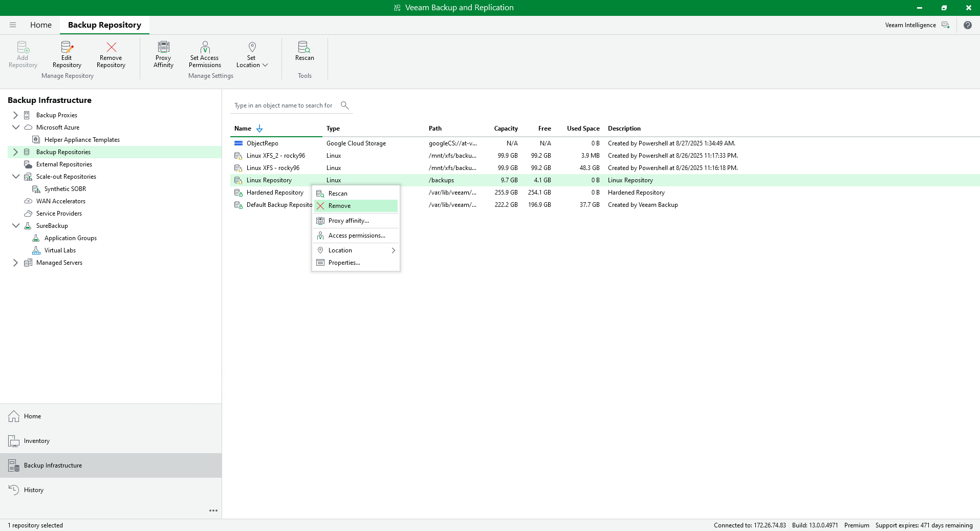This screenshot has height=531, width=980.
Task: Expand the Backup Repositories tree node
Action: [x=15, y=152]
